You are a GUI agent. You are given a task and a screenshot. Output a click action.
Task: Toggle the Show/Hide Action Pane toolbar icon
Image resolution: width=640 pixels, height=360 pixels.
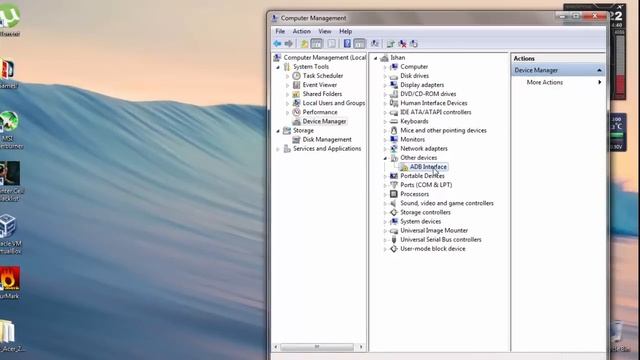(x=359, y=44)
